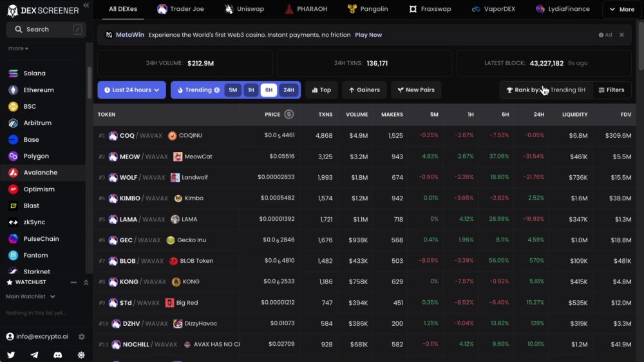644x362 pixels.
Task: Select the PulseChain icon
Action: point(13,239)
